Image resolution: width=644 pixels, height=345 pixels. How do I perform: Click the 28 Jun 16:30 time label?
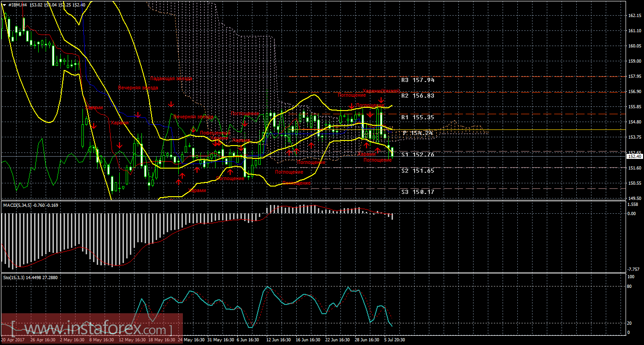(367, 340)
